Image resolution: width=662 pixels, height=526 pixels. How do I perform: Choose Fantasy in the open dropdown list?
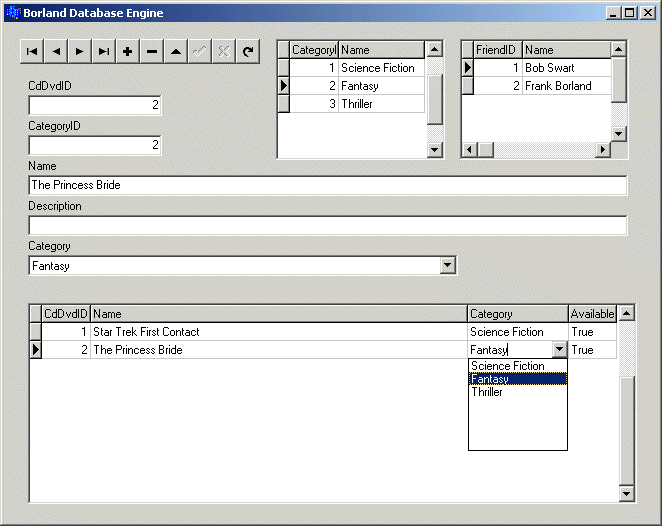tap(518, 379)
